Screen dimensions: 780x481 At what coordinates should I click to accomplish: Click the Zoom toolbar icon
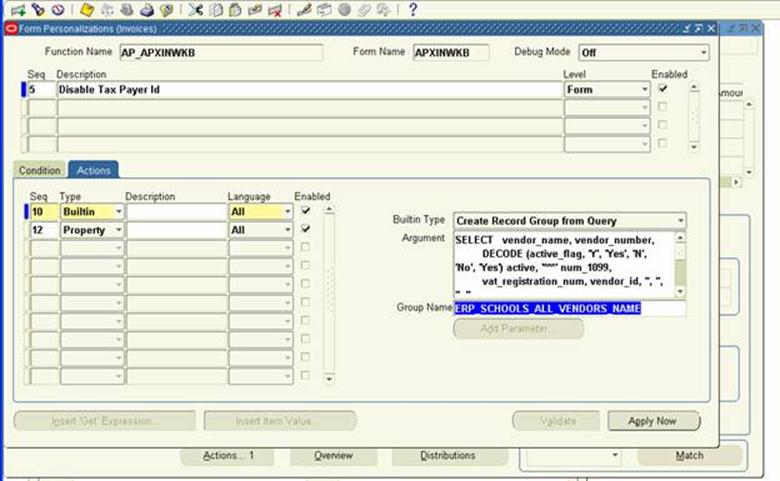coord(324,9)
